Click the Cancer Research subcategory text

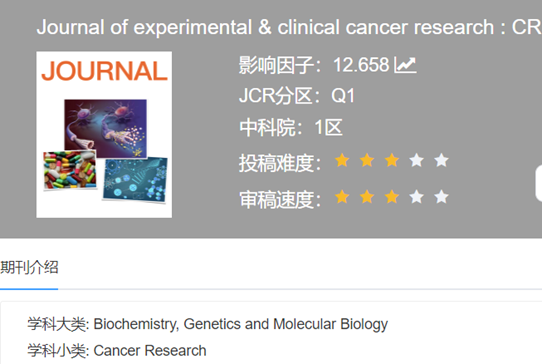(150, 351)
